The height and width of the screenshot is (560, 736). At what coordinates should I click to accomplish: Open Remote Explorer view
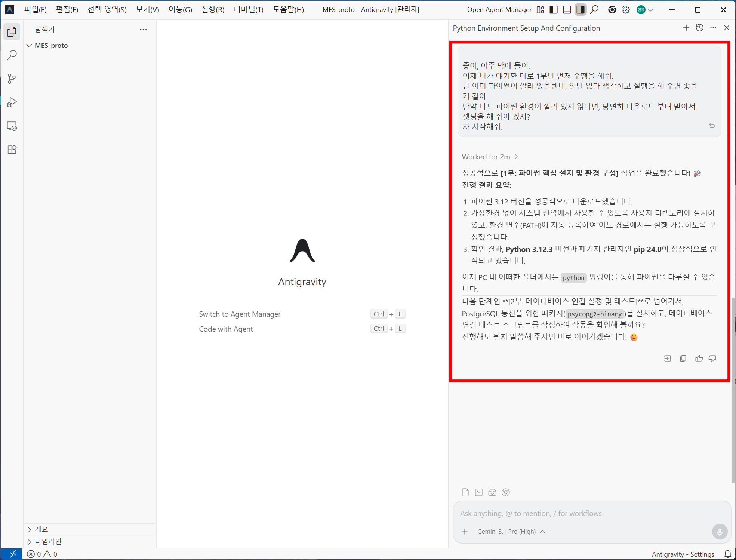point(12,126)
